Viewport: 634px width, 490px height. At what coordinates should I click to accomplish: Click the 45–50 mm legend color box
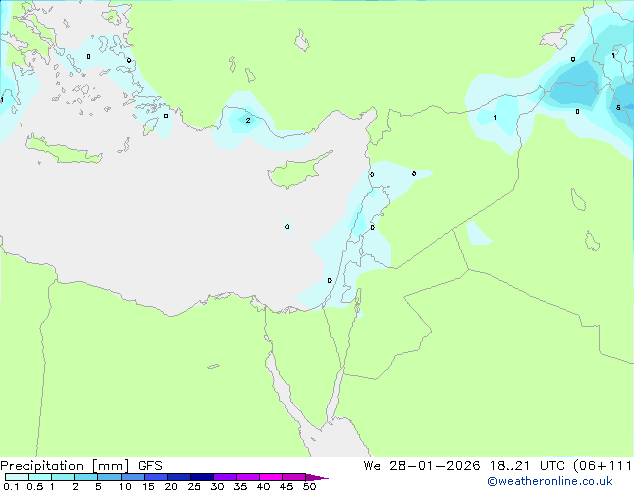[294, 477]
